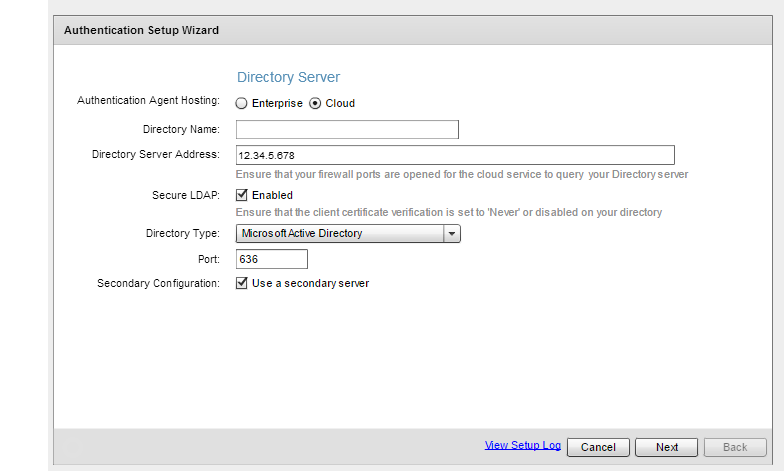The width and height of the screenshot is (784, 471).
Task: Click the firewall ports hint text
Action: [x=461, y=174]
